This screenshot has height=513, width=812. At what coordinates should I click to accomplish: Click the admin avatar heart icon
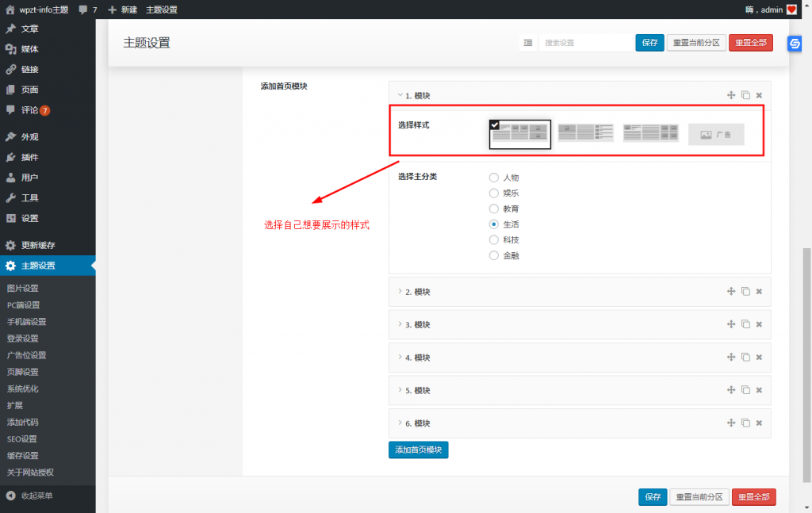coord(791,10)
